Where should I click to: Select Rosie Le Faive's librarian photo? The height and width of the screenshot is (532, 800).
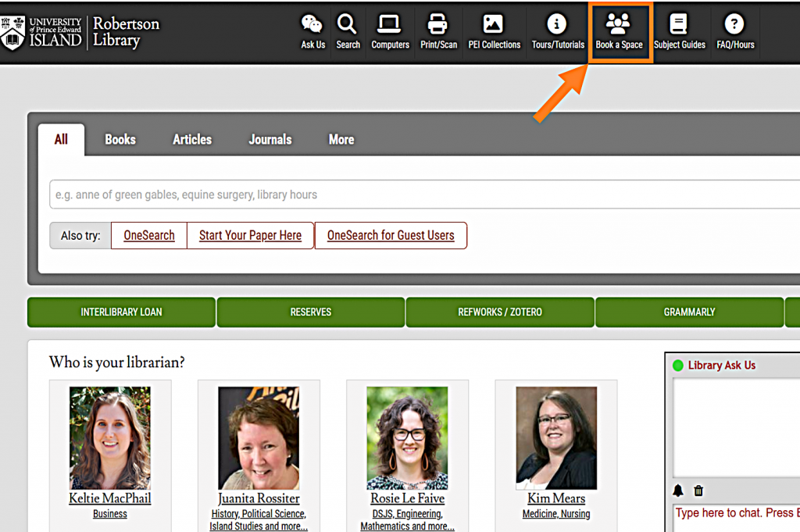[x=407, y=437]
